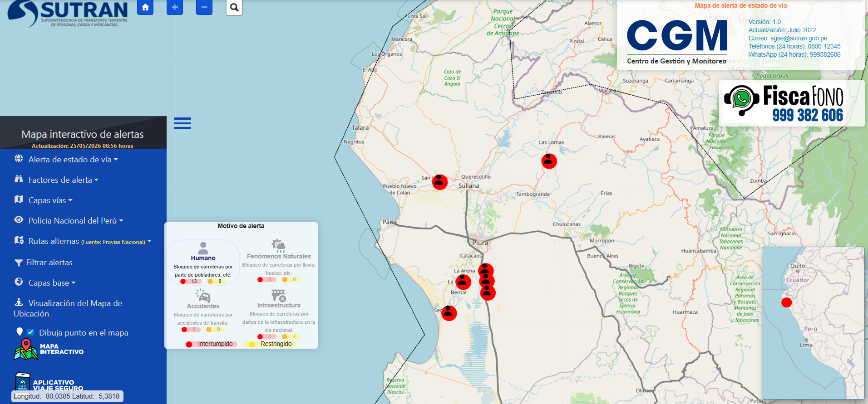Click WhatsApp (24 horas) 999382606 text
This screenshot has width=868, height=404.
point(794,54)
